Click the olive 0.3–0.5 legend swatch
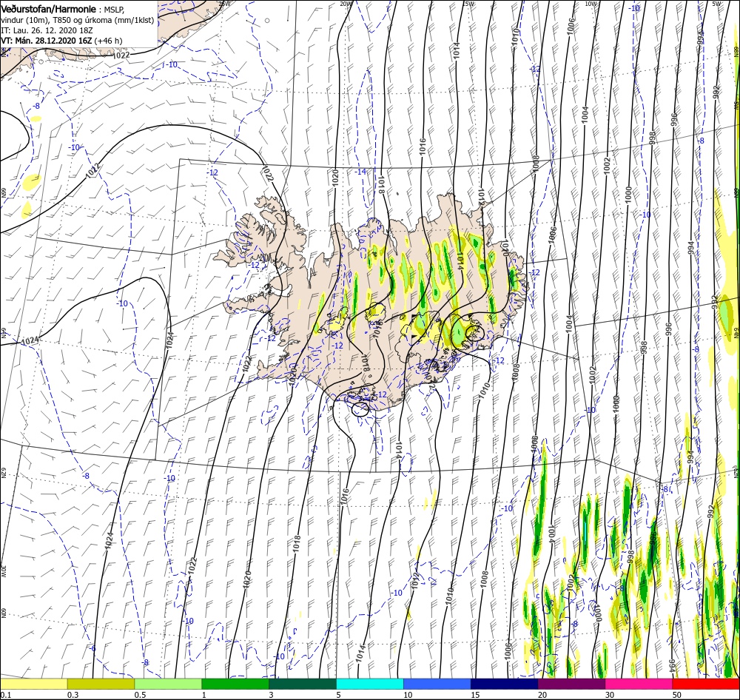The image size is (740, 700). 101,684
